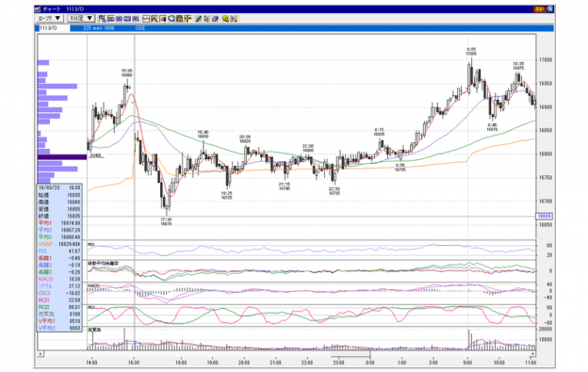Click the yellow magnifier search icon
The image size is (588, 372).
click(x=225, y=18)
